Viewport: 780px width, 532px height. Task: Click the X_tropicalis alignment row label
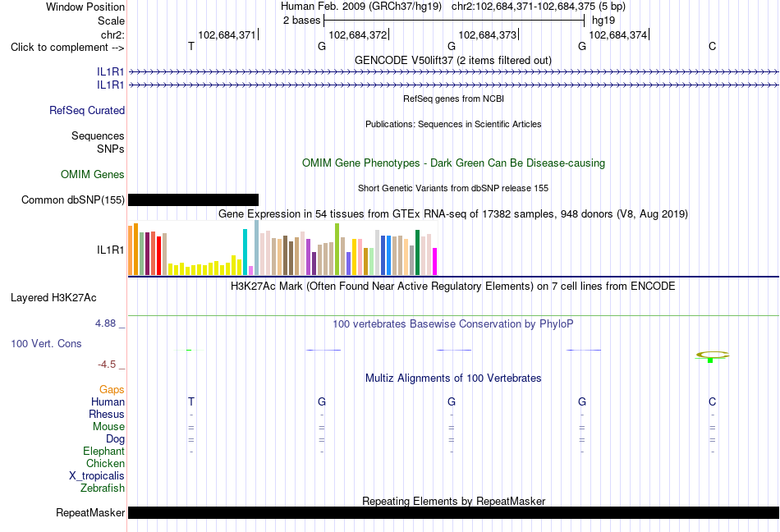[97, 476]
